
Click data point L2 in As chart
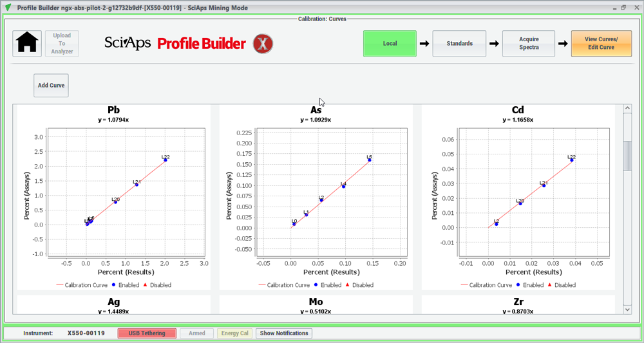click(321, 200)
